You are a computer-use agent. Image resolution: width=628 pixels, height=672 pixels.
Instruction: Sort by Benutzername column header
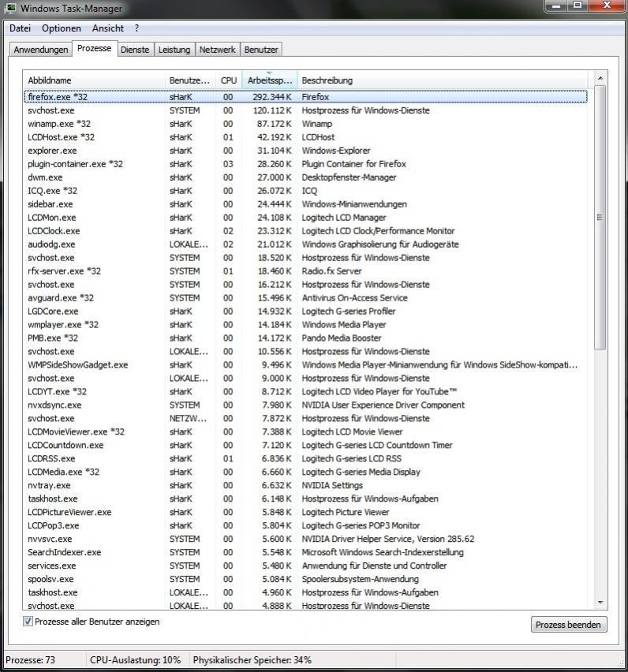point(190,80)
